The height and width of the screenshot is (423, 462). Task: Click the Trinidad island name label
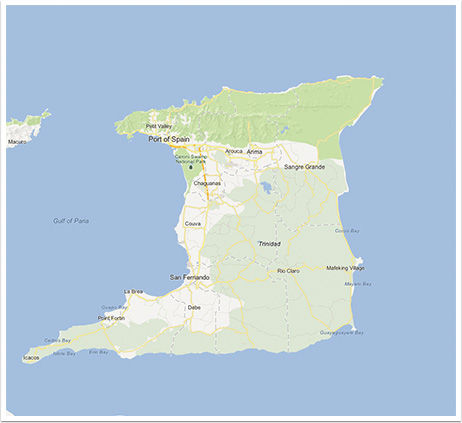tap(270, 244)
